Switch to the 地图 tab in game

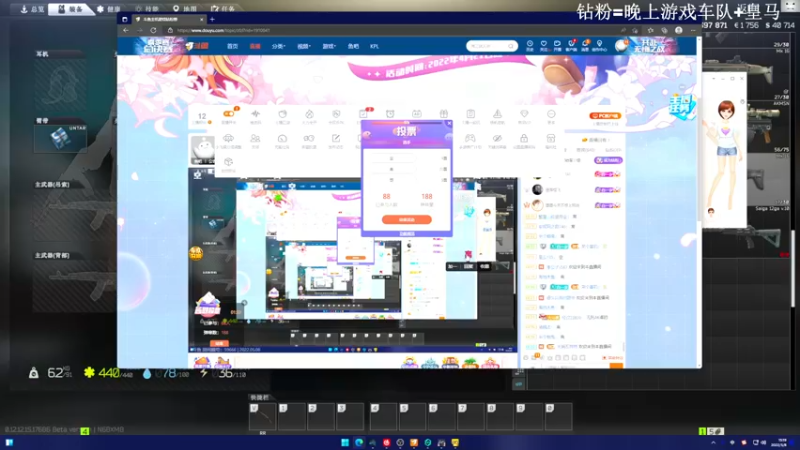pos(185,9)
